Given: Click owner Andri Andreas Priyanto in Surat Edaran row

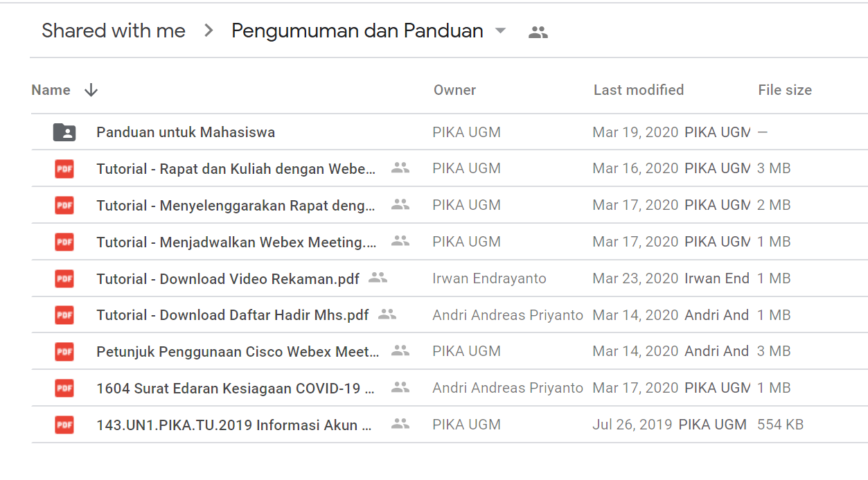Looking at the screenshot, I should pos(508,388).
